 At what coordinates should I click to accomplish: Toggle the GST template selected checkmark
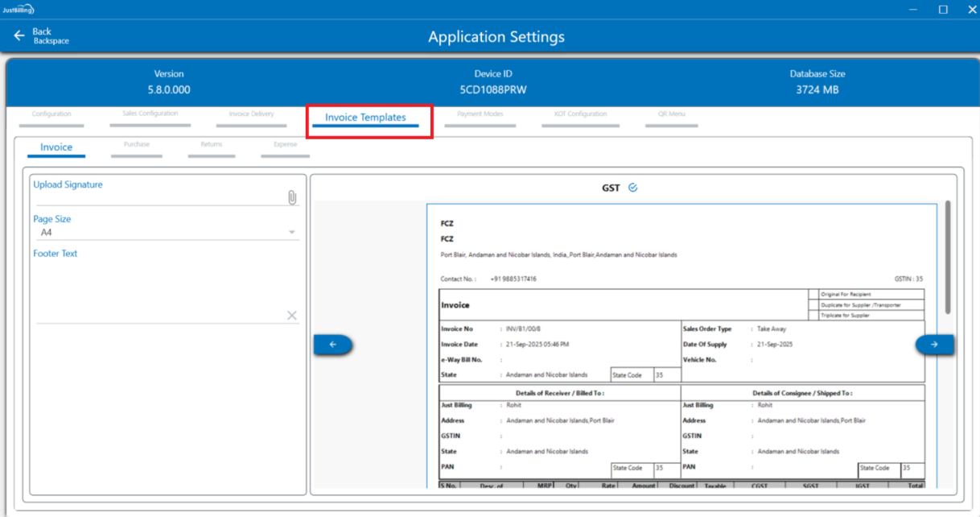(632, 188)
